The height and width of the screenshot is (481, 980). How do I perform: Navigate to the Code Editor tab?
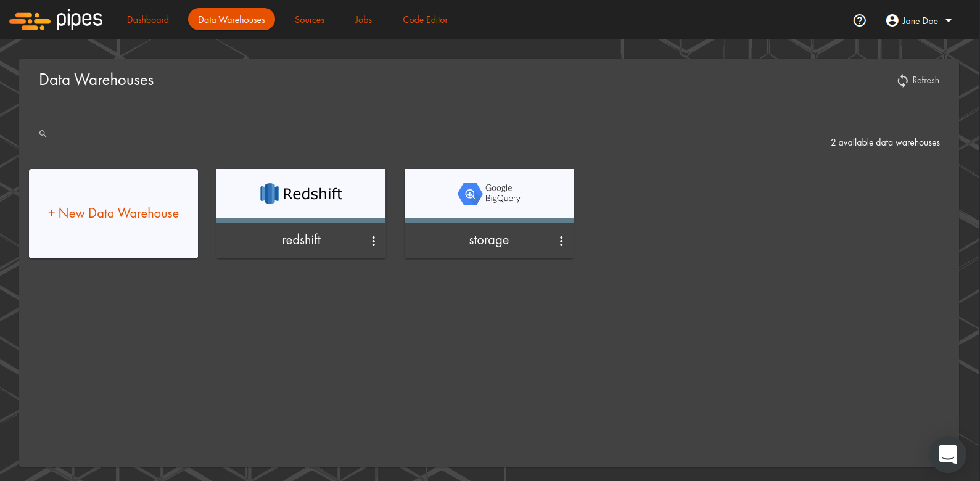click(425, 20)
